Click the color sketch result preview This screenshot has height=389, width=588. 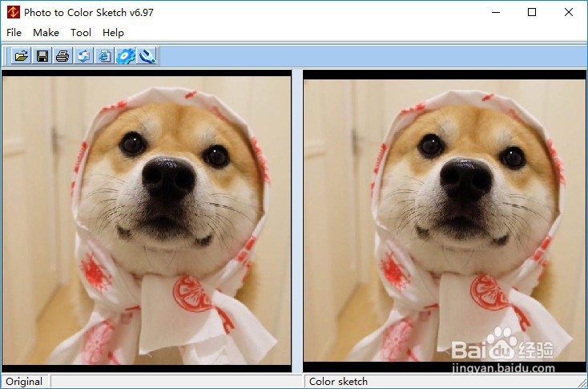pos(445,221)
